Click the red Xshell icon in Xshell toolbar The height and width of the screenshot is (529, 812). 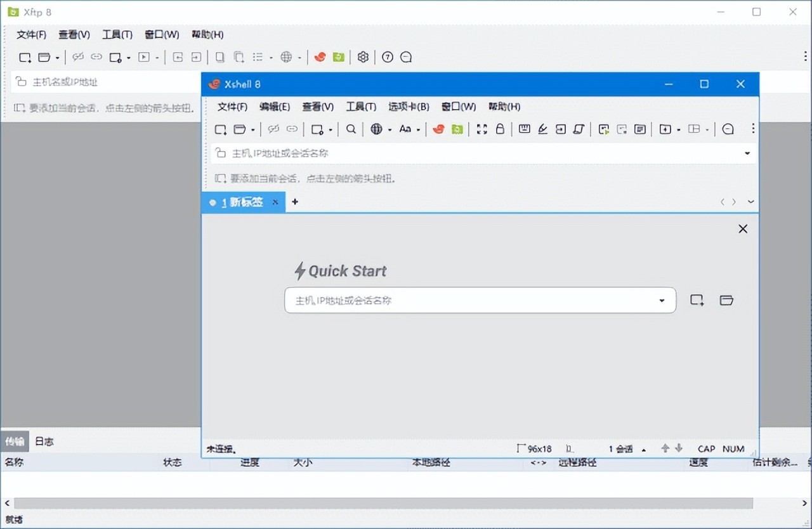[x=438, y=129]
